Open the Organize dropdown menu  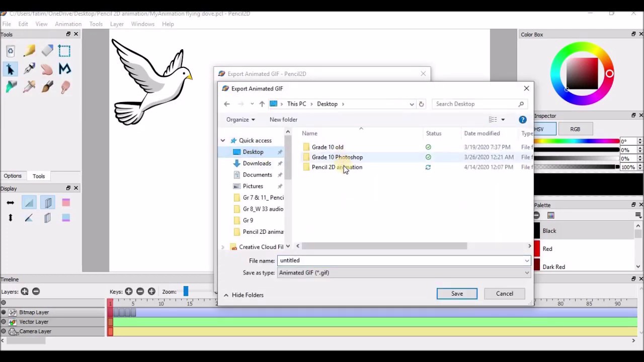(x=240, y=120)
